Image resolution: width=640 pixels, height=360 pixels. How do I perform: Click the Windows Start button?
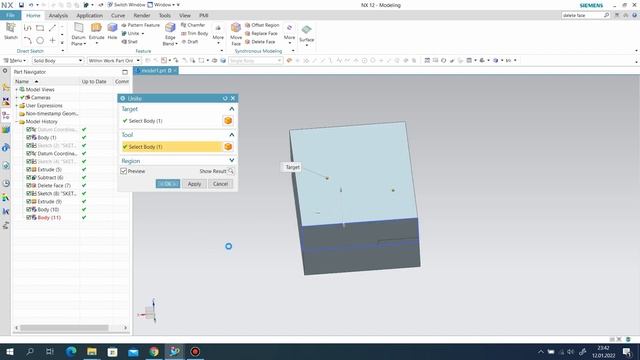(10, 351)
